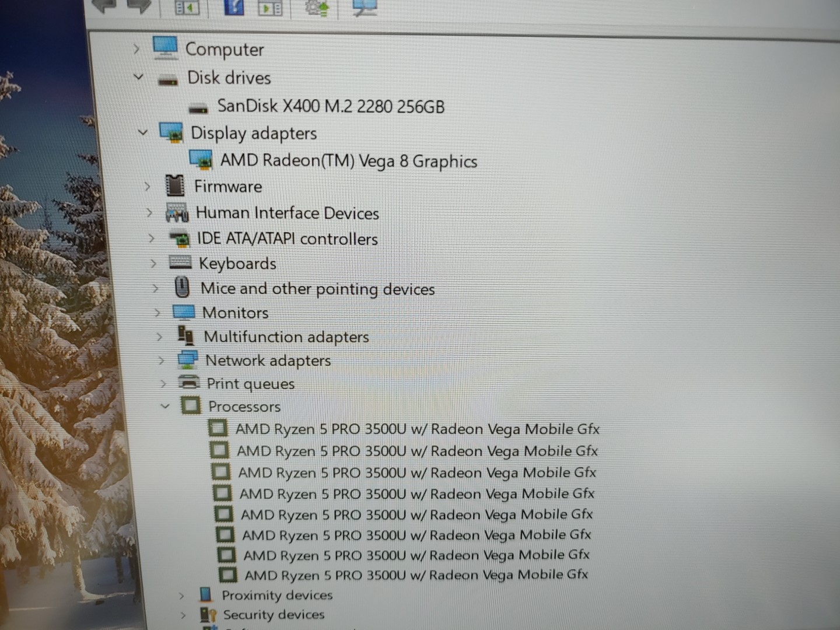Click the Update driver gear toolbar icon
This screenshot has width=840, height=630.
(x=317, y=7)
